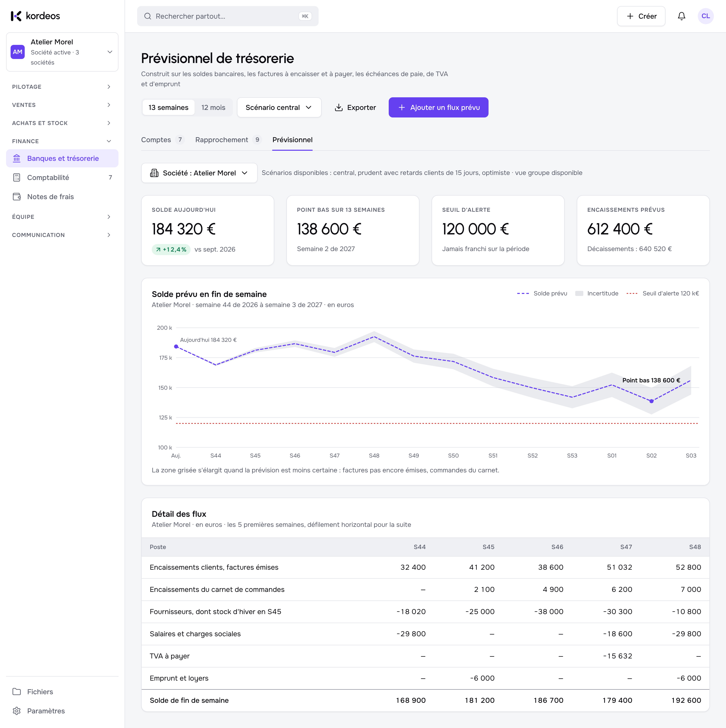The width and height of the screenshot is (726, 728).
Task: Click the Exporter button
Action: tap(355, 107)
